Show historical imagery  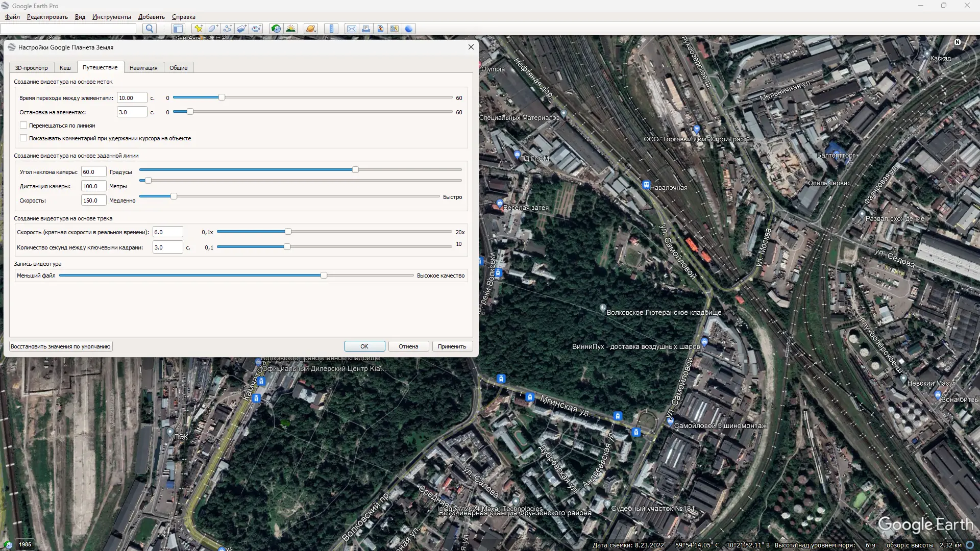pyautogui.click(x=276, y=29)
